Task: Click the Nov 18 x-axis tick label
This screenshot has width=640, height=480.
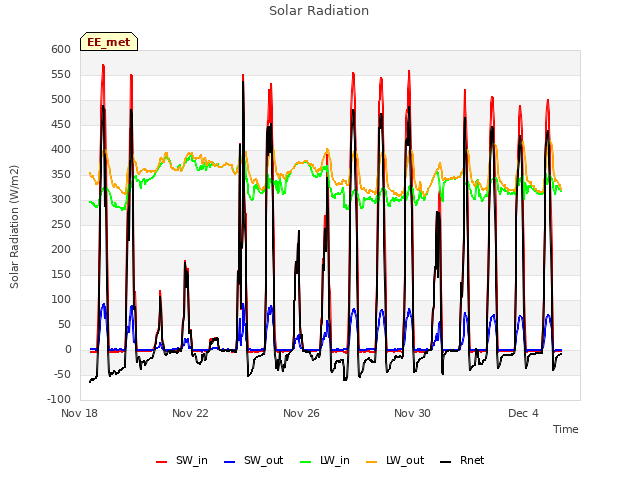Action: coord(80,413)
